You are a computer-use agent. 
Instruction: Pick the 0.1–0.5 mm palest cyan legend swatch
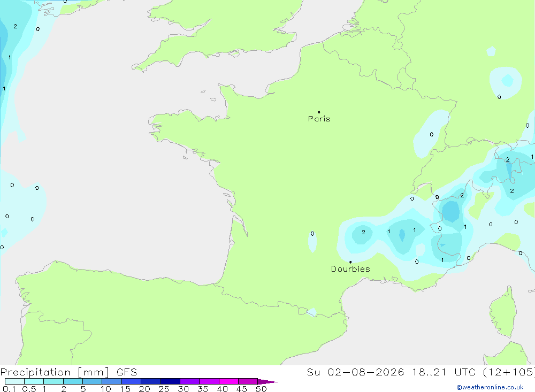pyautogui.click(x=14, y=381)
